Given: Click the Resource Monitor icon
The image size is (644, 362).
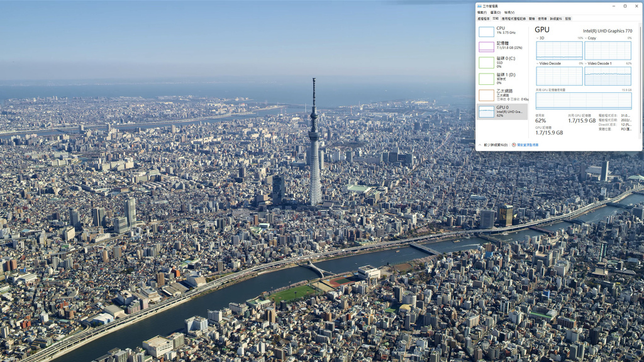Looking at the screenshot, I should click(514, 145).
